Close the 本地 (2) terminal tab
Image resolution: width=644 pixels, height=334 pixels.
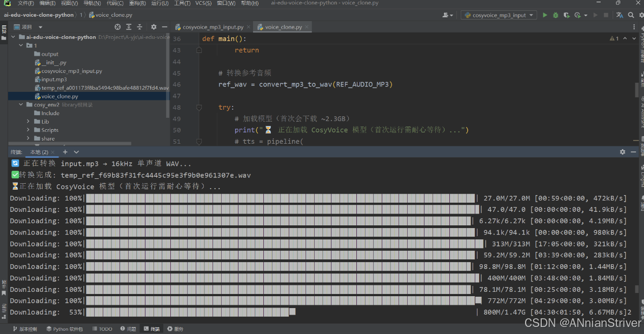click(x=52, y=152)
